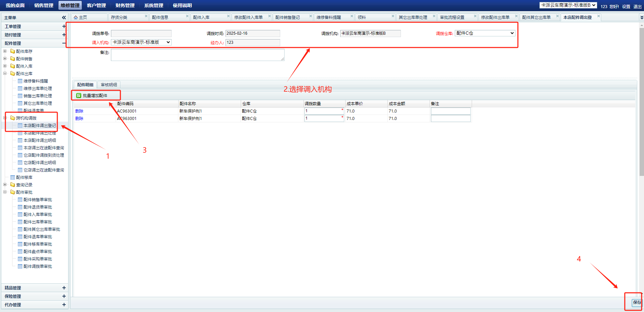Open 配件移库 tree item
644x312 pixels.
click(24, 178)
